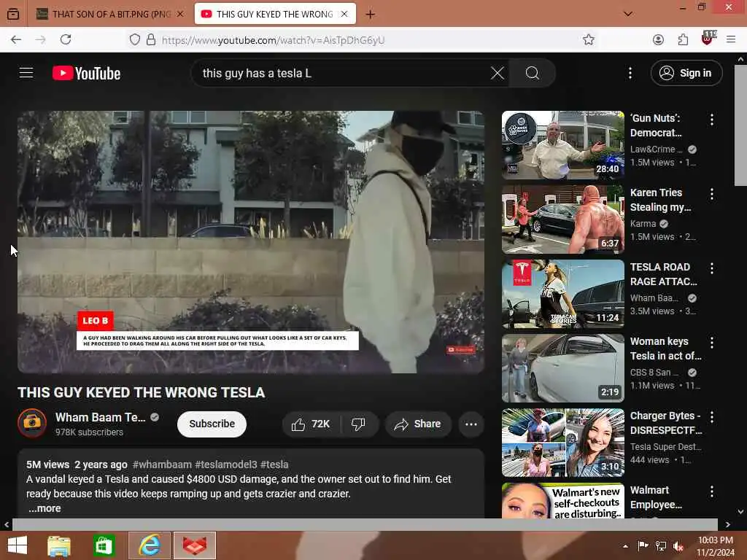Screen dimensions: 747x560
Task: Dislike the video
Action: pyautogui.click(x=359, y=424)
